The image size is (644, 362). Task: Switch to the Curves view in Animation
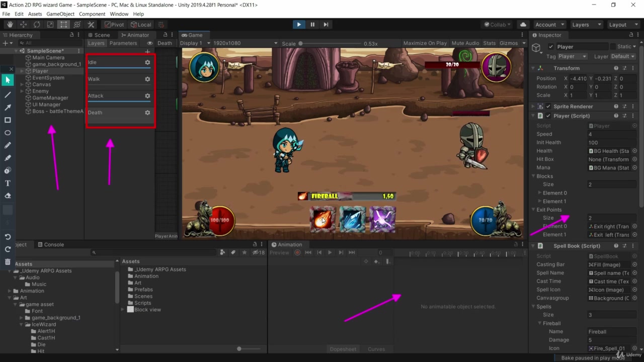376,348
